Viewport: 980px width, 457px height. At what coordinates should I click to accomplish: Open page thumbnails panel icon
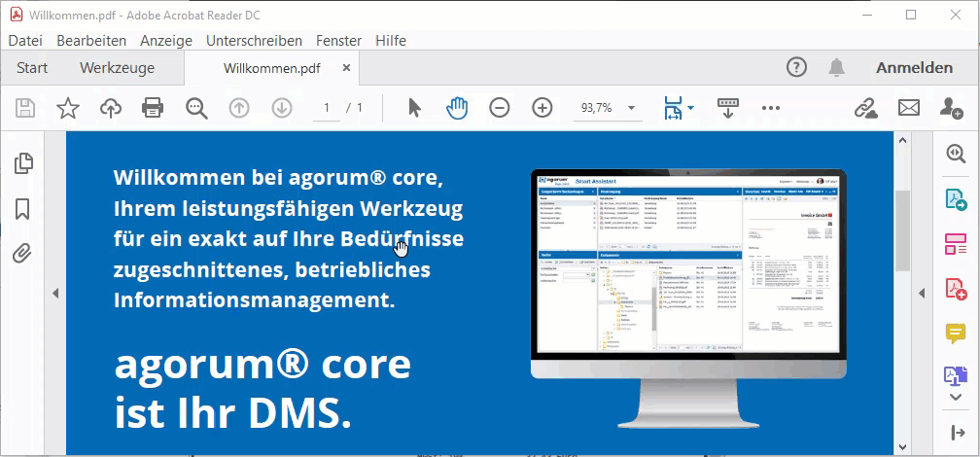click(23, 163)
